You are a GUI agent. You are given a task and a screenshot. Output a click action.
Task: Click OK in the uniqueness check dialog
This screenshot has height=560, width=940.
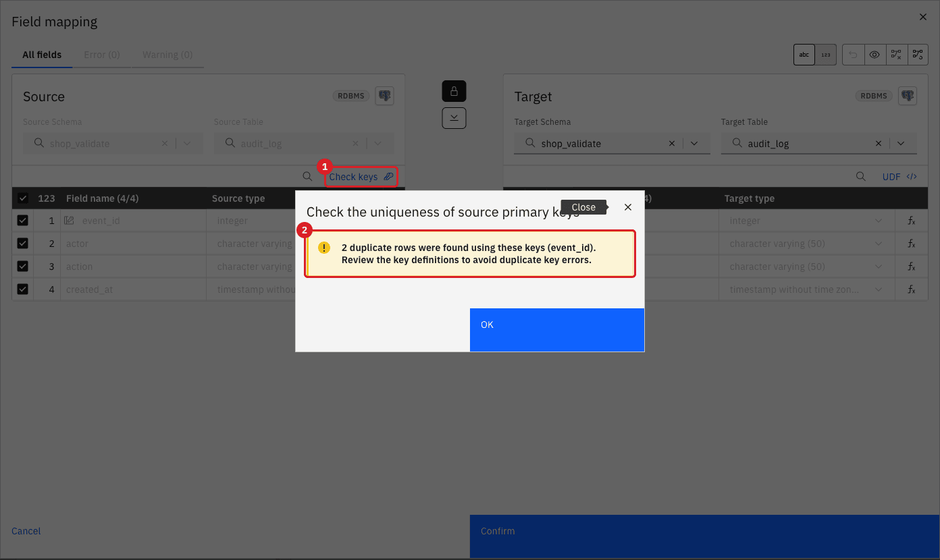[557, 330]
